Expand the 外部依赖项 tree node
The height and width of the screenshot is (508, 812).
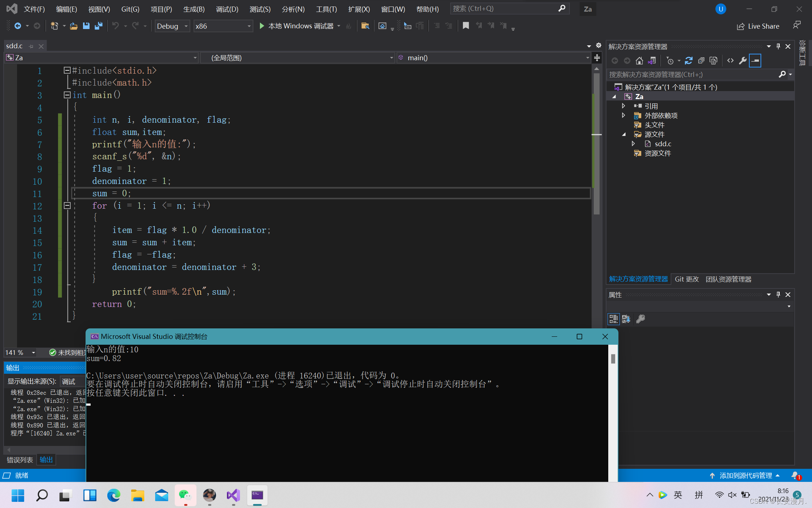click(623, 115)
